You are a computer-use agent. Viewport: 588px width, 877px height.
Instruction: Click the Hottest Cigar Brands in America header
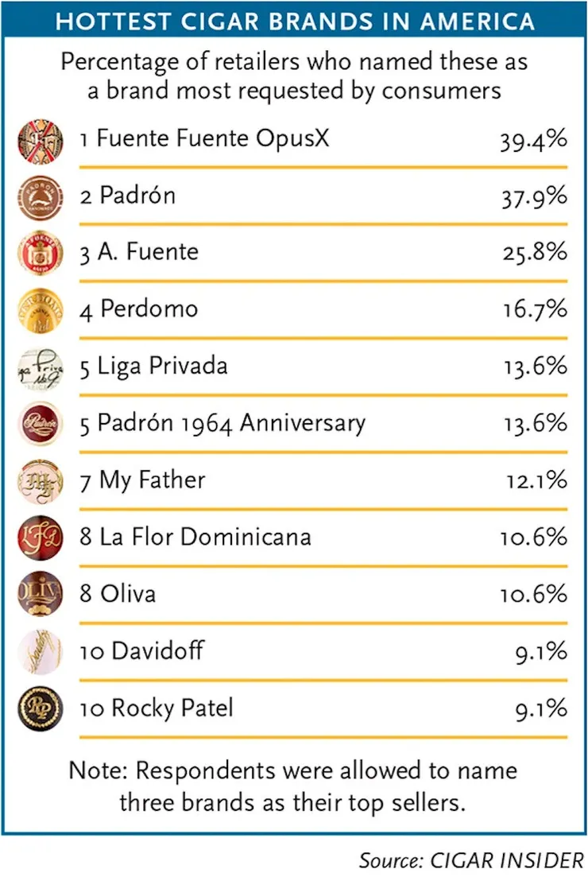pos(294,21)
